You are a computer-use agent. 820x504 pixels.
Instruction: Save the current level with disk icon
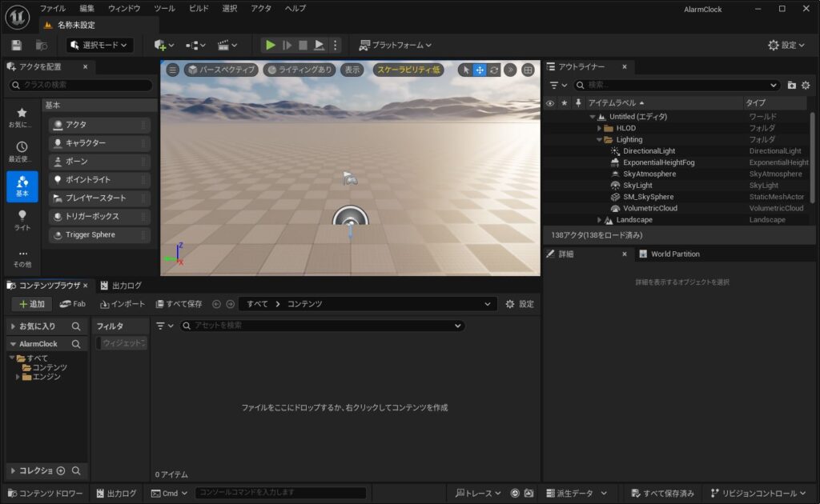pos(17,46)
